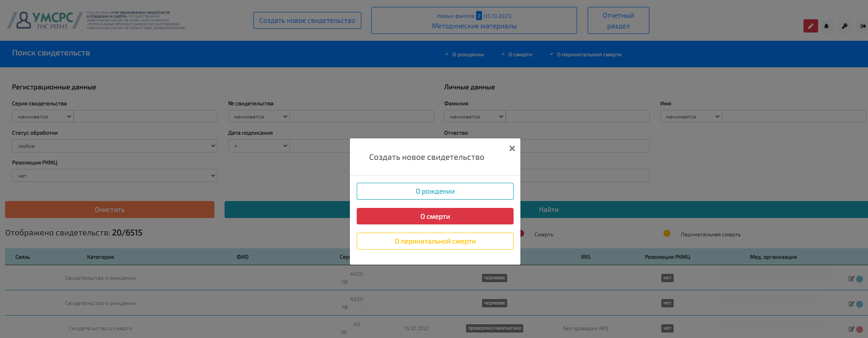
Task: Toggle the 'О рождении' filter in blue bar
Action: pyautogui.click(x=464, y=55)
